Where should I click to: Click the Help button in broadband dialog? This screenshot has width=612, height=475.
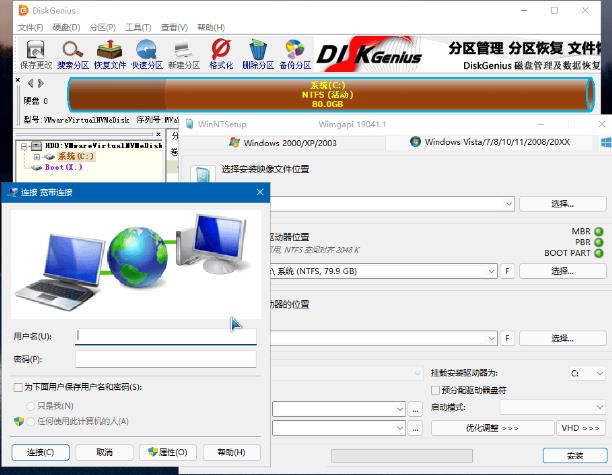(x=231, y=452)
